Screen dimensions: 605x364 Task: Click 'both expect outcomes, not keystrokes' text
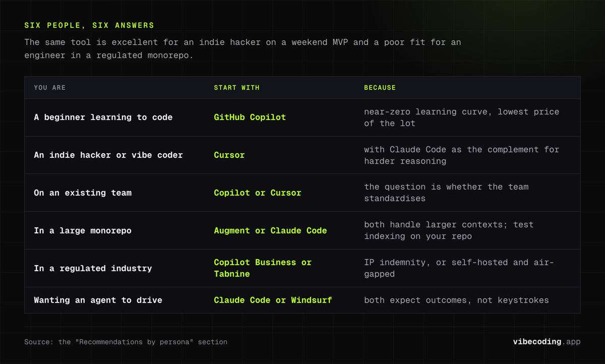tap(456, 300)
